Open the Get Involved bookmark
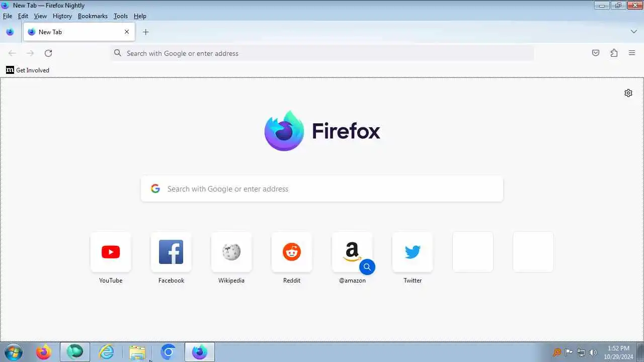 tap(28, 70)
